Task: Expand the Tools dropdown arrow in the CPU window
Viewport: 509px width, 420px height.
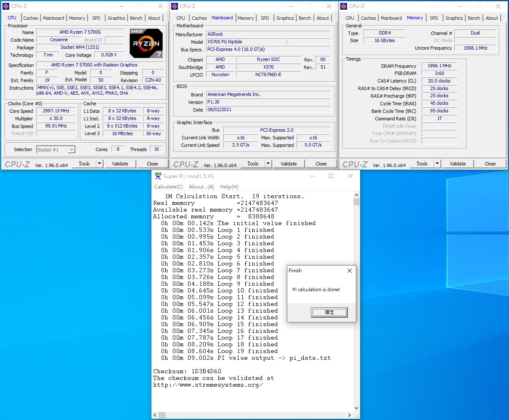Action: point(100,164)
